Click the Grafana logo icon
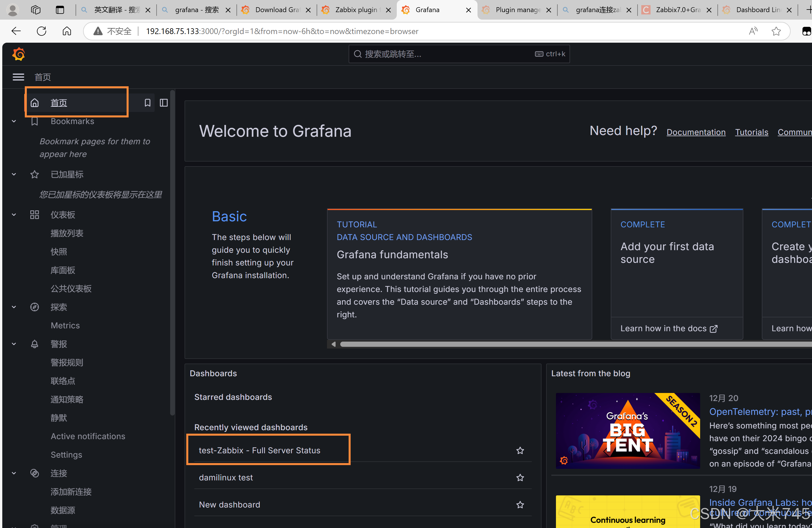 (x=18, y=54)
